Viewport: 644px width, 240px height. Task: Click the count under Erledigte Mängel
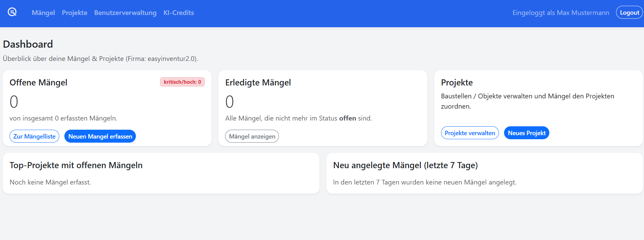[x=230, y=102]
